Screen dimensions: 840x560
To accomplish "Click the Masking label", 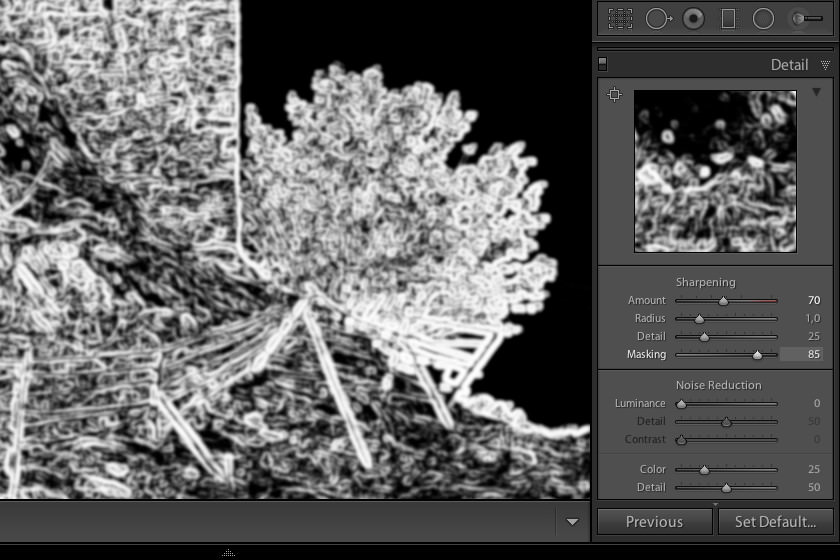I will click(646, 354).
